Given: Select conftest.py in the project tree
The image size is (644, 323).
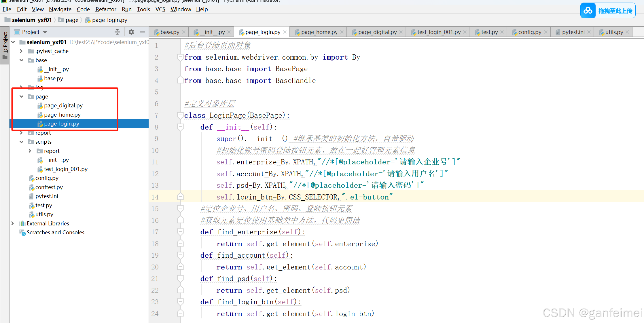Looking at the screenshot, I should (x=49, y=187).
